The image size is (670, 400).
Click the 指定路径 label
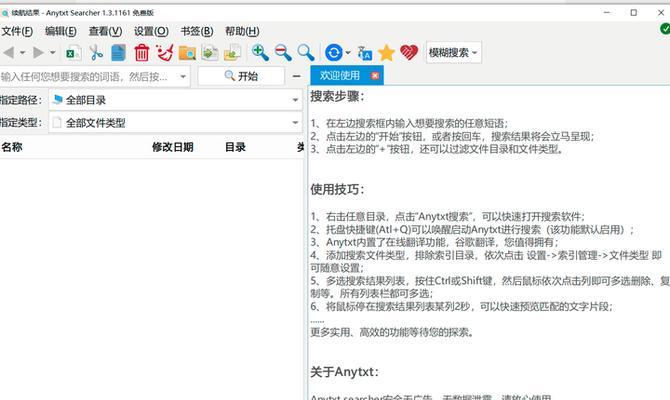[x=21, y=100]
